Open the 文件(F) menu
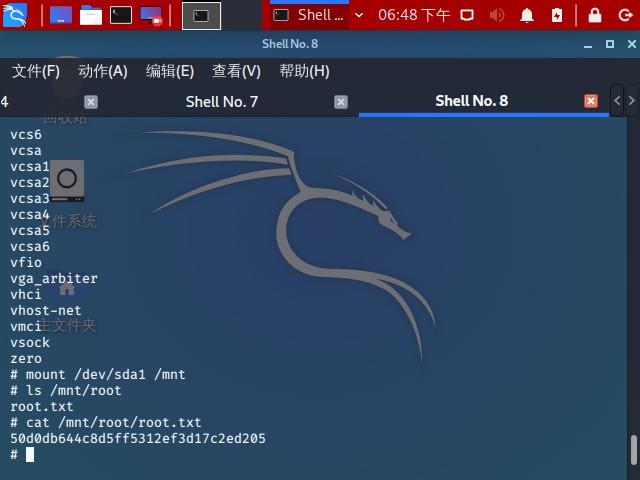640x480 pixels. 36,71
